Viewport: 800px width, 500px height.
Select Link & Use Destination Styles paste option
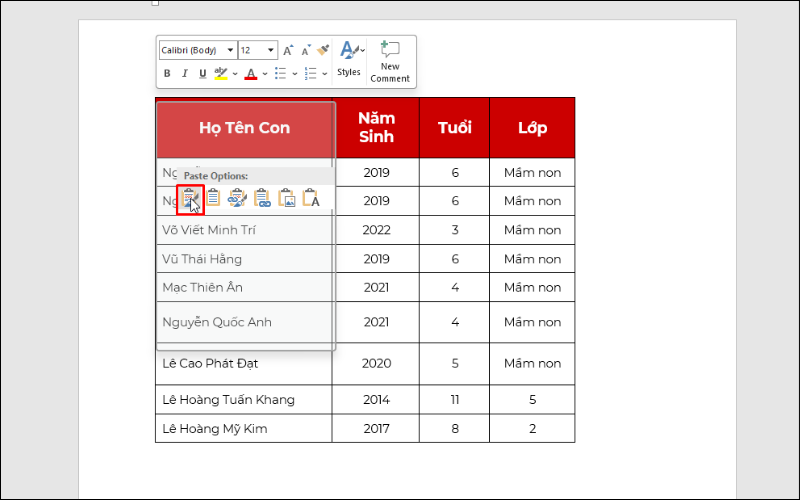point(262,198)
